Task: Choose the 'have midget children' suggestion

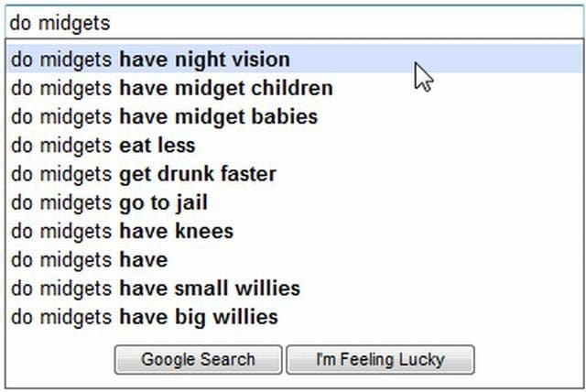Action: (171, 89)
